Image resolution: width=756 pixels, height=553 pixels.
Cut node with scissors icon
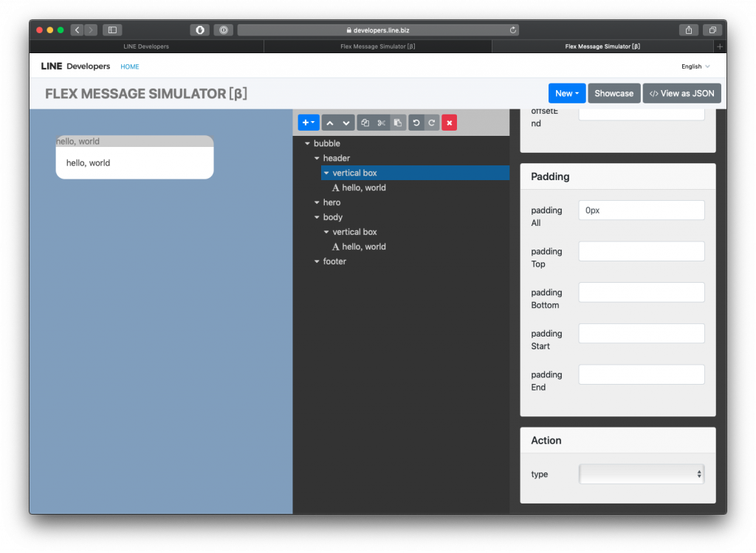(x=382, y=123)
